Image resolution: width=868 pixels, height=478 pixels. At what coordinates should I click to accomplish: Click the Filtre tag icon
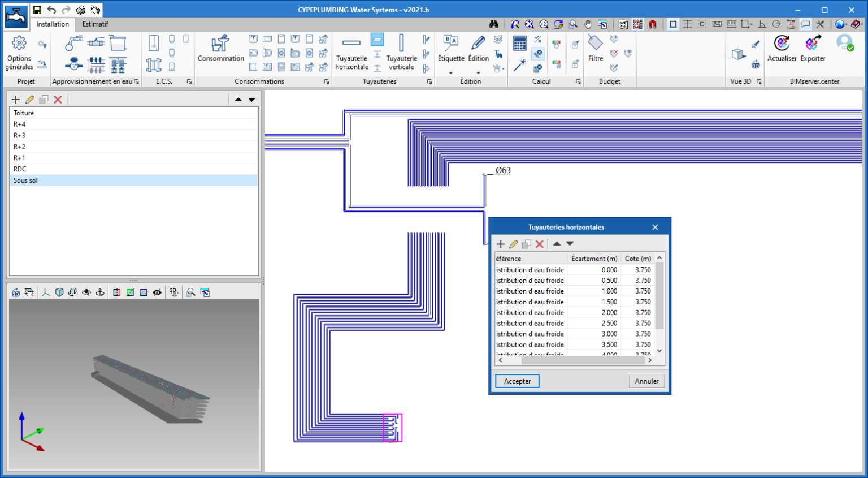(595, 44)
